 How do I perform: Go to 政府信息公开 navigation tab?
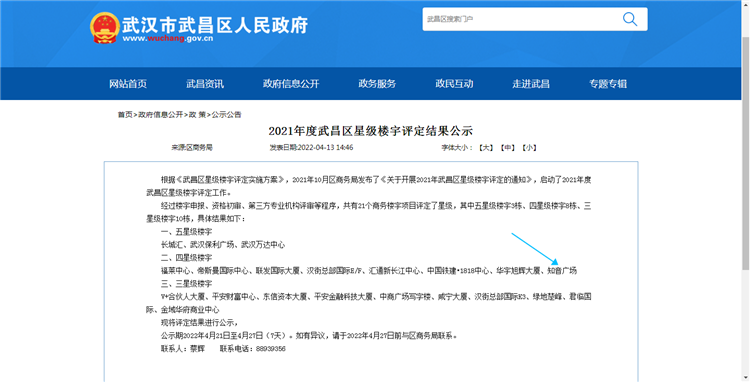[x=291, y=84]
